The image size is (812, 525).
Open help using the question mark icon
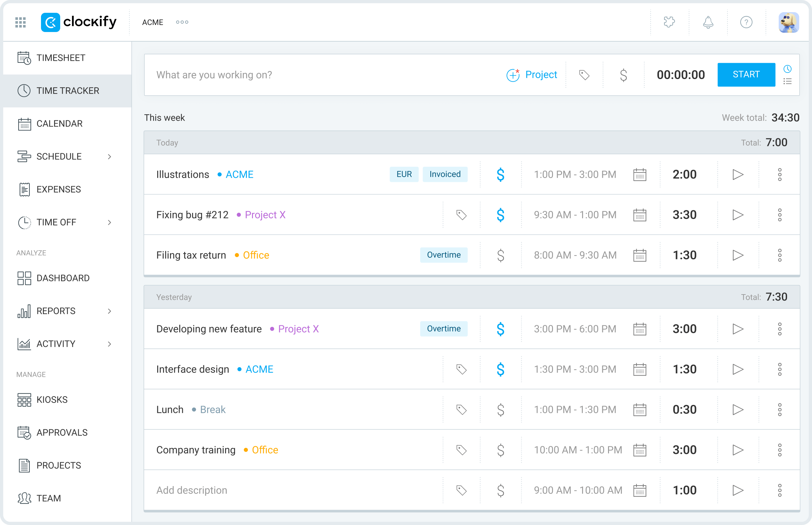pyautogui.click(x=746, y=22)
